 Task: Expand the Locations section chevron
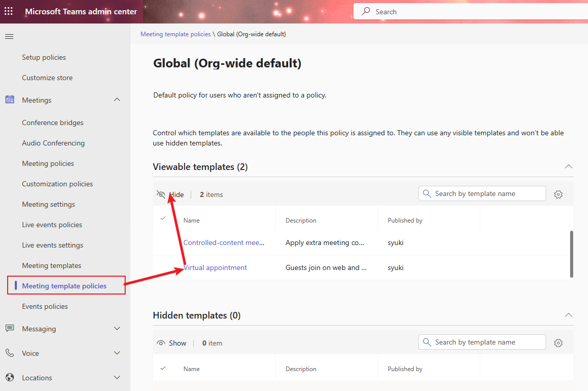117,377
